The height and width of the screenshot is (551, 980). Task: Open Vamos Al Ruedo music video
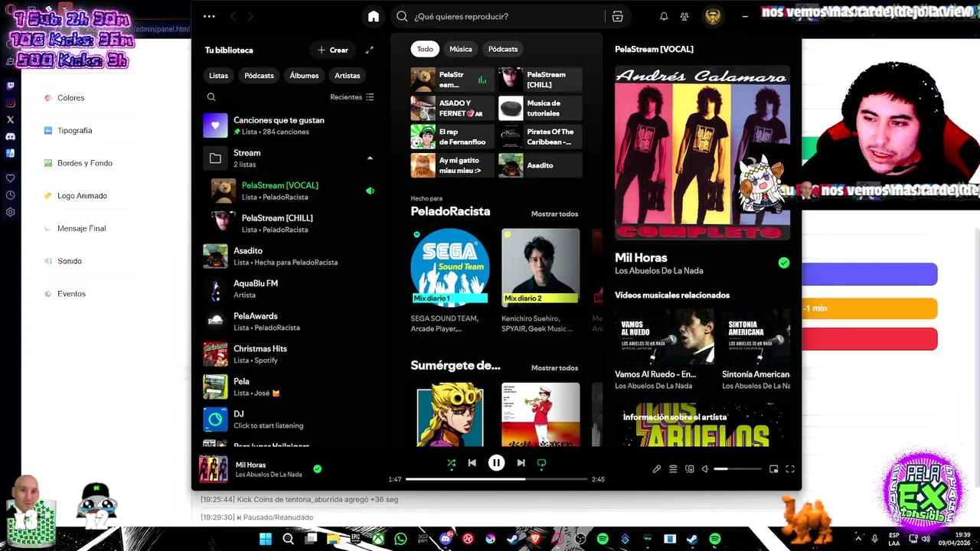[665, 350]
